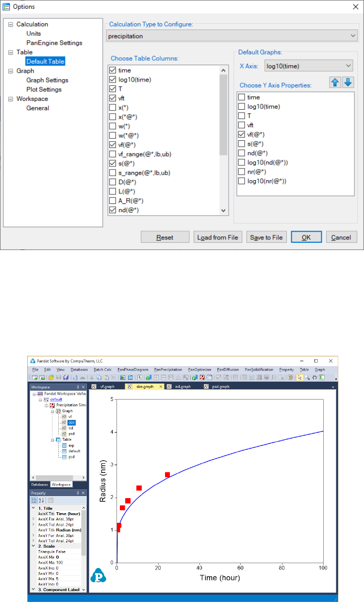The width and height of the screenshot is (364, 602).
Task: Check the D(@*) table column
Action: (x=113, y=182)
